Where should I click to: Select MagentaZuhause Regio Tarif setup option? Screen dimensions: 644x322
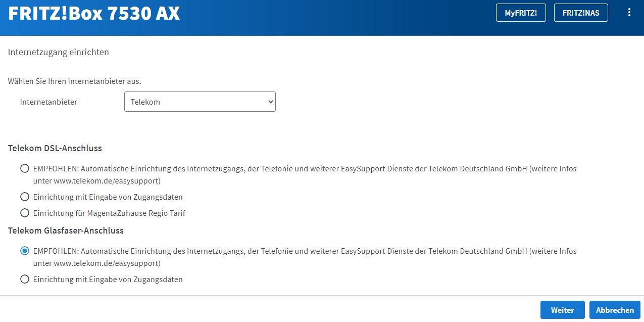[24, 213]
